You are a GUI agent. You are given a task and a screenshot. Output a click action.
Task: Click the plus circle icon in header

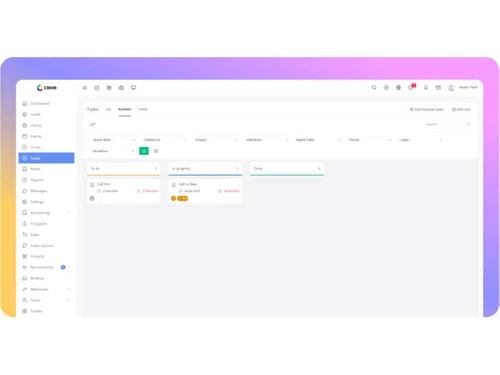coord(386,87)
